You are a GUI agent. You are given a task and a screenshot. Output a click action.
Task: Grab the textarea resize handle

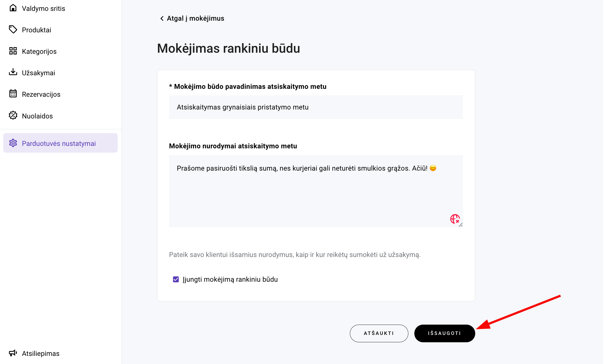click(x=461, y=225)
